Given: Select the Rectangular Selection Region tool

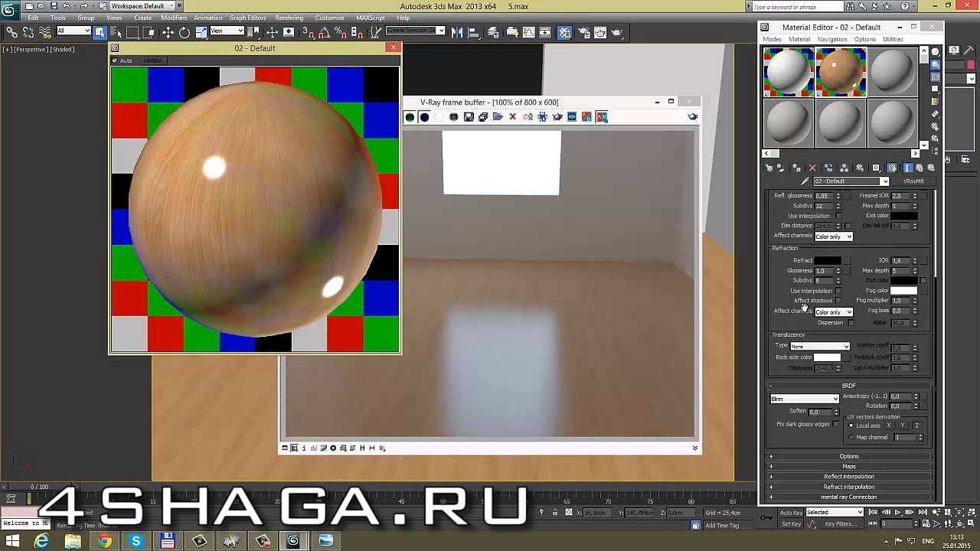Looking at the screenshot, I should pyautogui.click(x=132, y=32).
